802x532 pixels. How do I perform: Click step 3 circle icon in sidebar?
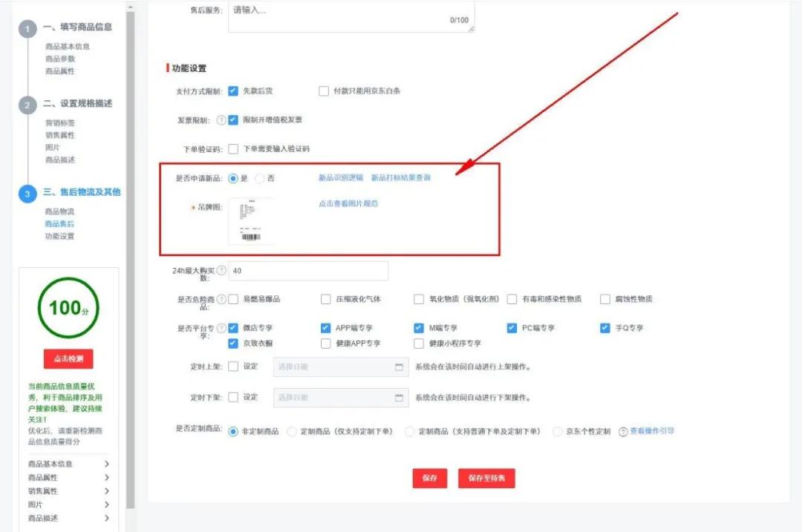pos(27,192)
